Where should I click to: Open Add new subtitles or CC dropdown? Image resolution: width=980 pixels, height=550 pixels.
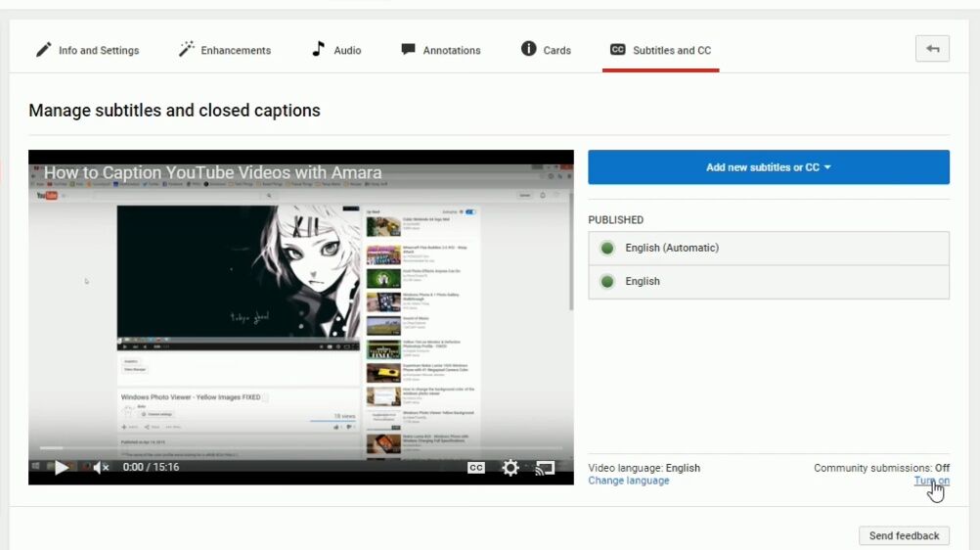tap(769, 167)
